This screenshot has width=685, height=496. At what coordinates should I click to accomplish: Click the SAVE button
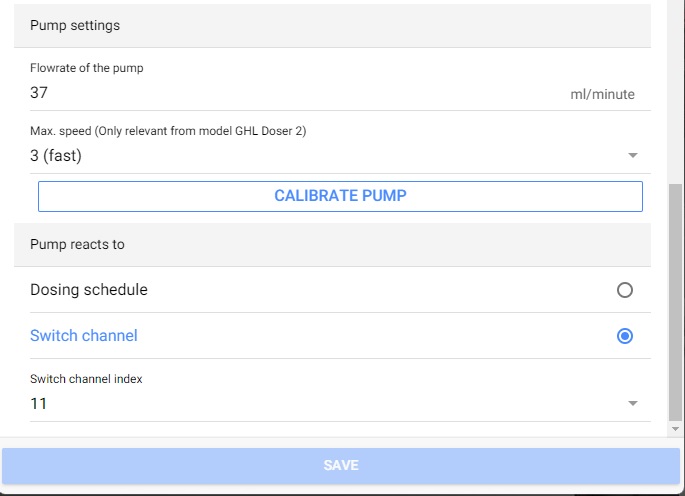coord(341,465)
